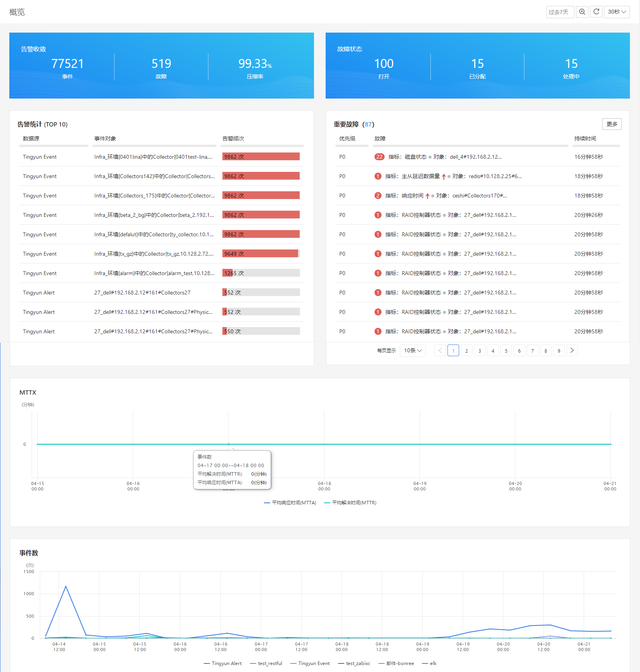The image size is (640, 672).
Task: Open fault 磁盘状态 dell_4#192.168.2.12
Action: (x=445, y=157)
